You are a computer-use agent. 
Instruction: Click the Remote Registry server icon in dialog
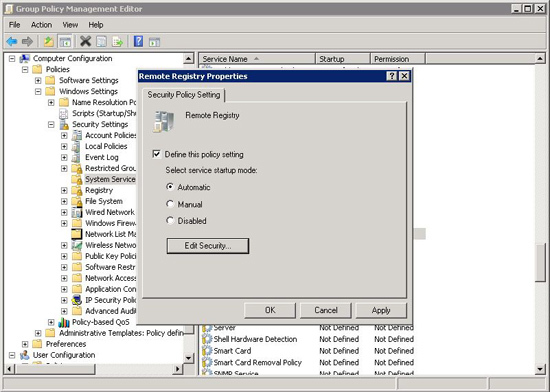tap(163, 122)
